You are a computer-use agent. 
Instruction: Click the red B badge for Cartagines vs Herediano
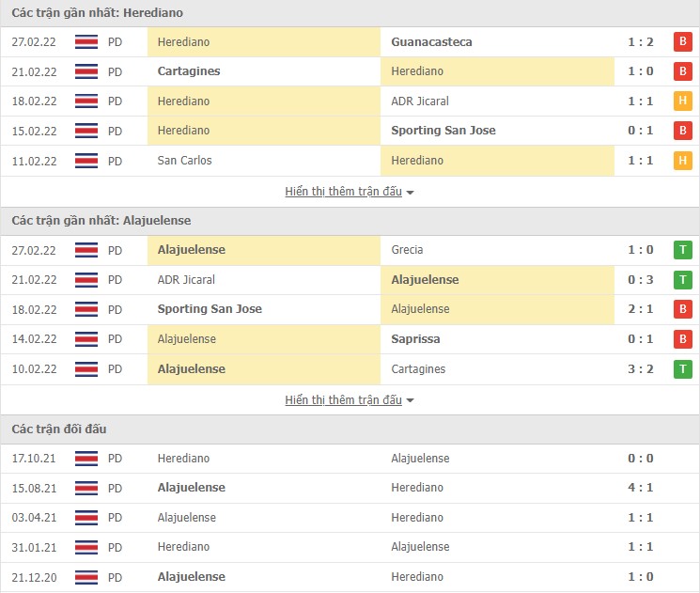682,71
